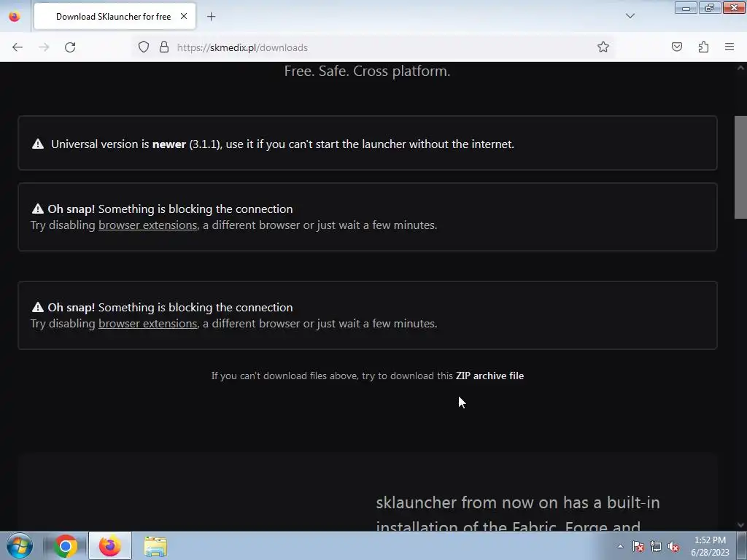Open Save to Pocket icon
Image resolution: width=747 pixels, height=560 pixels.
pyautogui.click(x=677, y=47)
